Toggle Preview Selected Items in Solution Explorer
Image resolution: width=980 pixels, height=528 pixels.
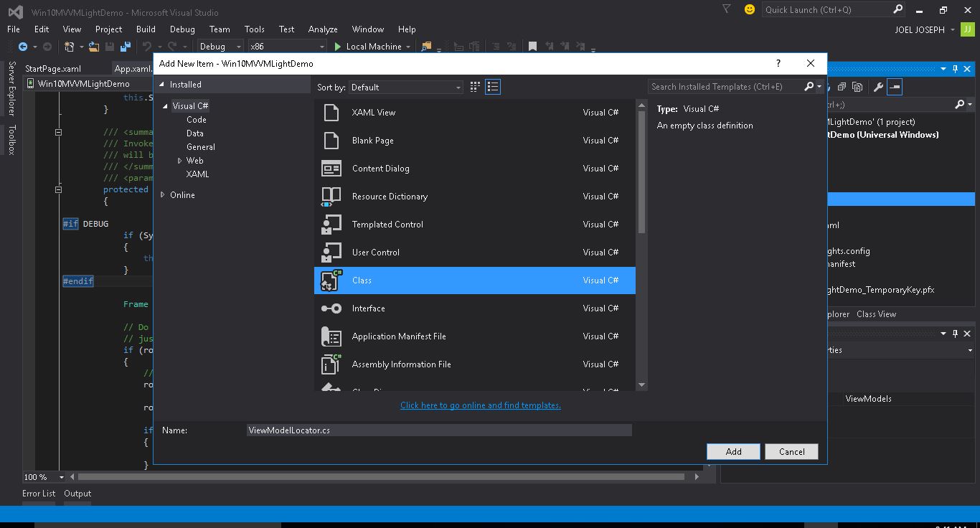click(895, 87)
